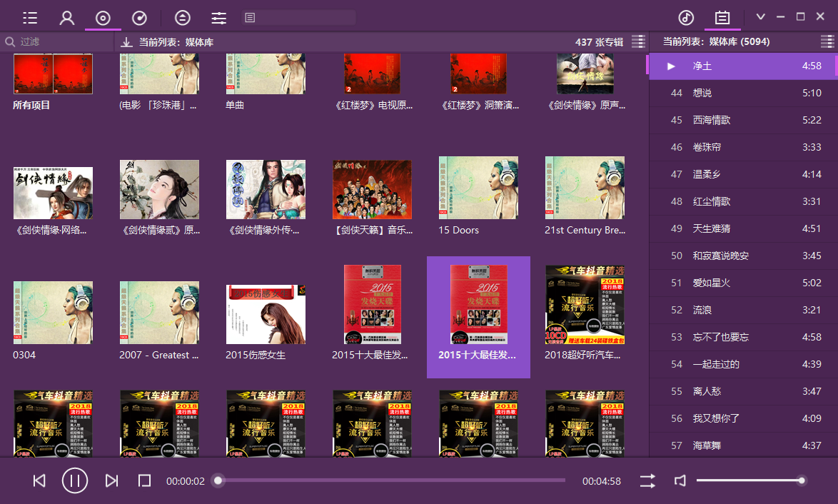Open the 2015伤感女生 album
The image size is (838, 504).
(x=266, y=314)
